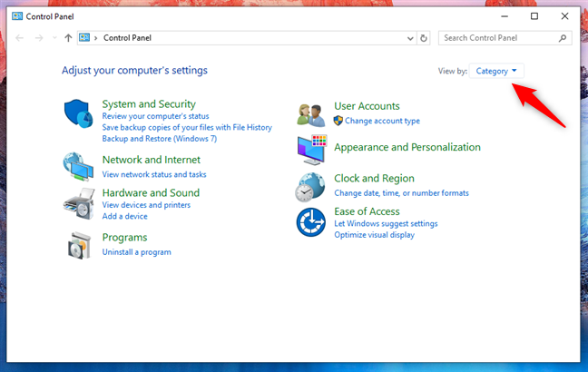Click Change account type link
The width and height of the screenshot is (588, 372).
(383, 121)
